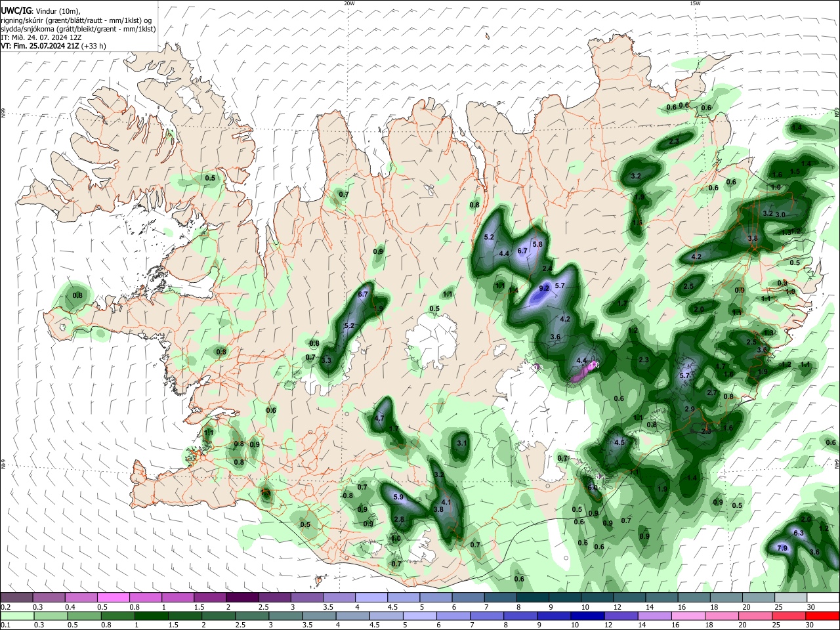Viewport: 840px width, 630px height.
Task: Click the 2.9 precipitation value on map
Action: click(690, 409)
